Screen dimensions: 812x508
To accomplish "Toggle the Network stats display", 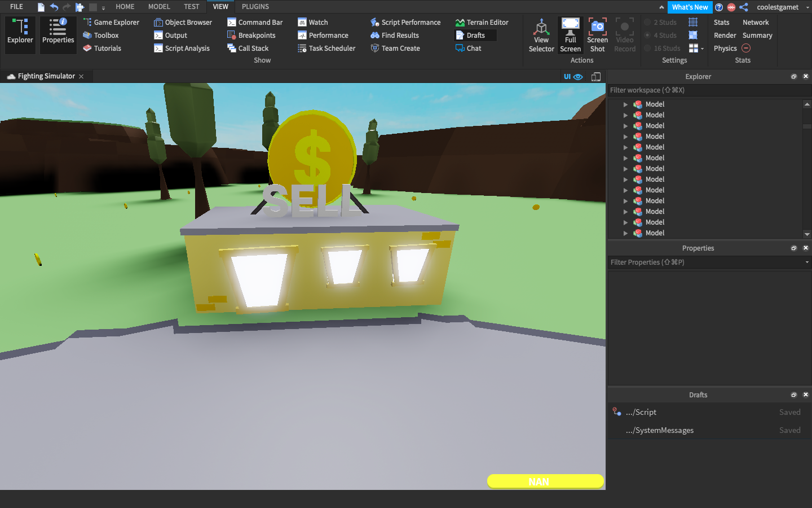I will click(x=756, y=23).
